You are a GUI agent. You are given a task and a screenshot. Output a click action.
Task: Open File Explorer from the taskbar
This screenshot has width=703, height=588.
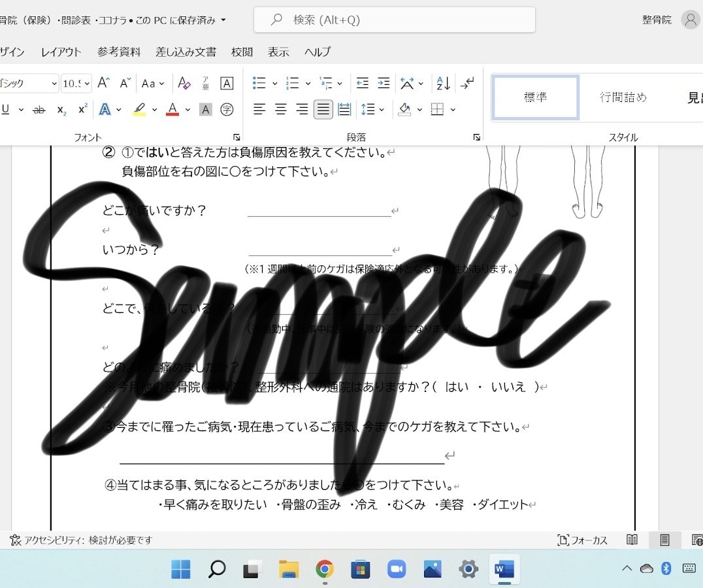[x=289, y=569]
